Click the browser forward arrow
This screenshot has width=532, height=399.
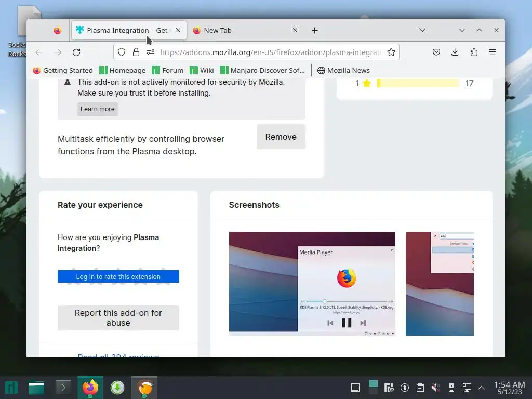(x=58, y=52)
